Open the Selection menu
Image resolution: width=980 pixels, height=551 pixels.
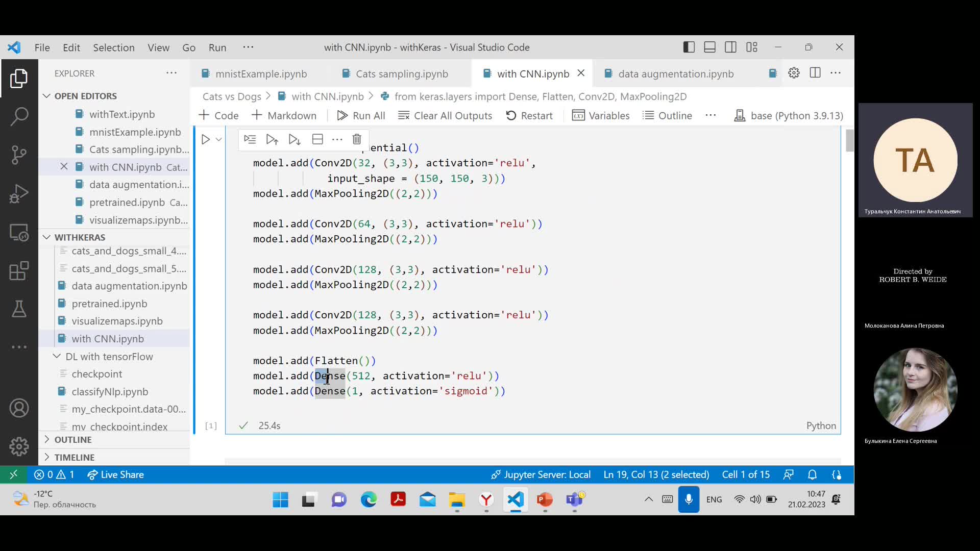(114, 47)
